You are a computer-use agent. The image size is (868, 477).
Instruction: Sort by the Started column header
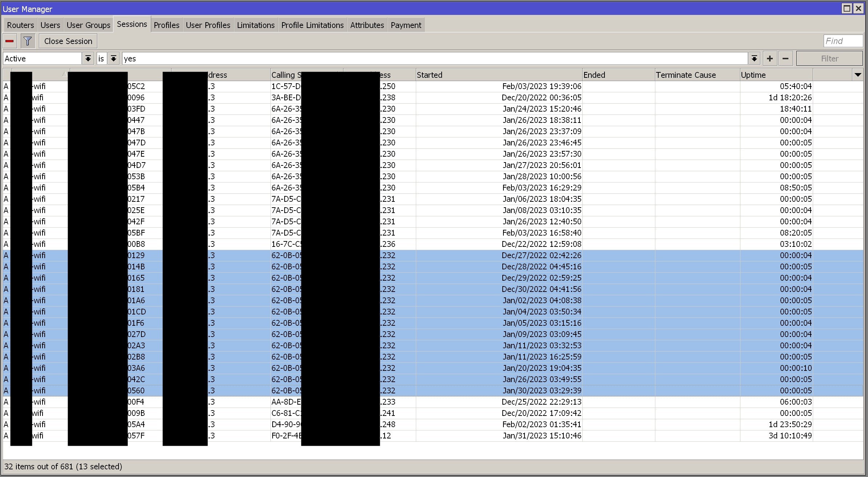[x=499, y=75]
